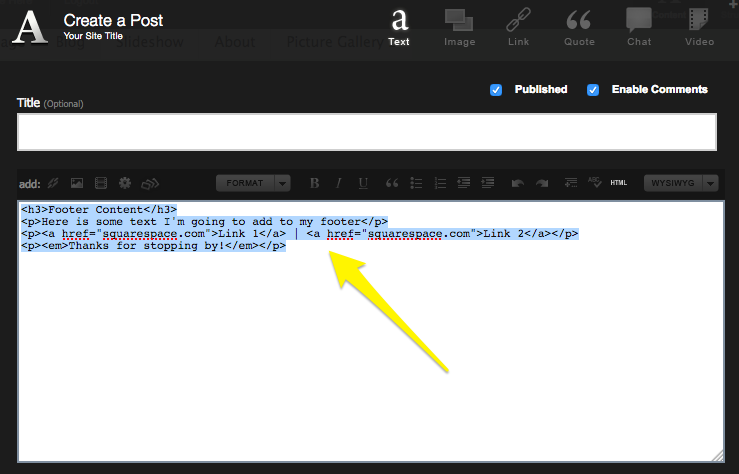Choose the Quote post type icon

(578, 26)
